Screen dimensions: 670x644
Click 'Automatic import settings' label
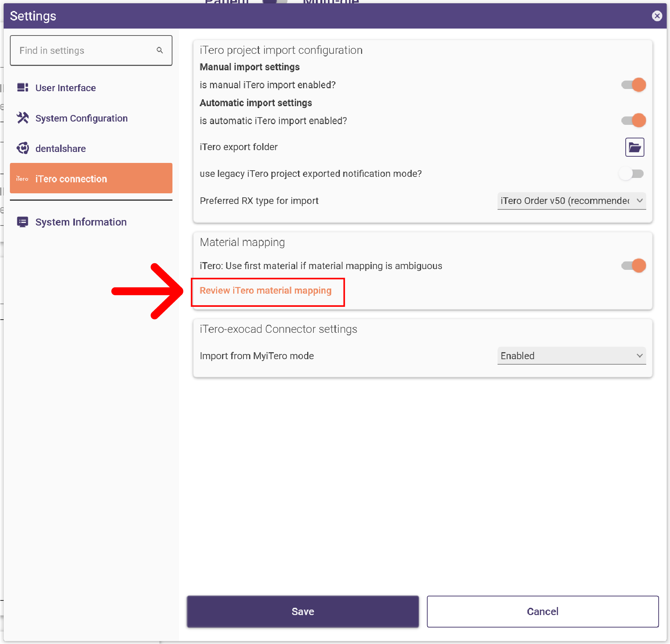[x=256, y=103]
